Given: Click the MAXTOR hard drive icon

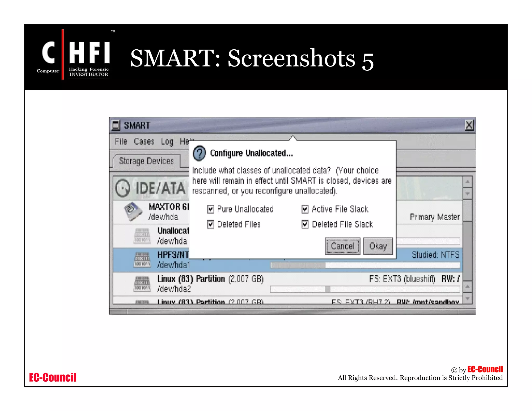Looking at the screenshot, I should coord(133,211).
